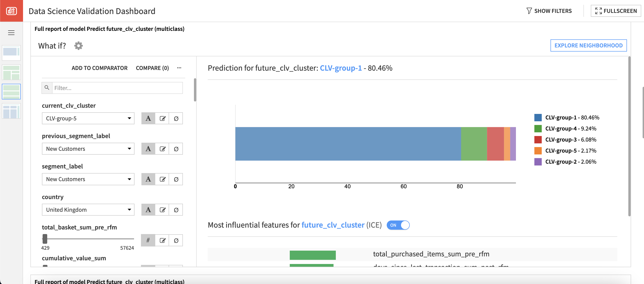The width and height of the screenshot is (644, 284).
Task: Click Data Science Validation Dashboard title
Action: pyautogui.click(x=92, y=11)
